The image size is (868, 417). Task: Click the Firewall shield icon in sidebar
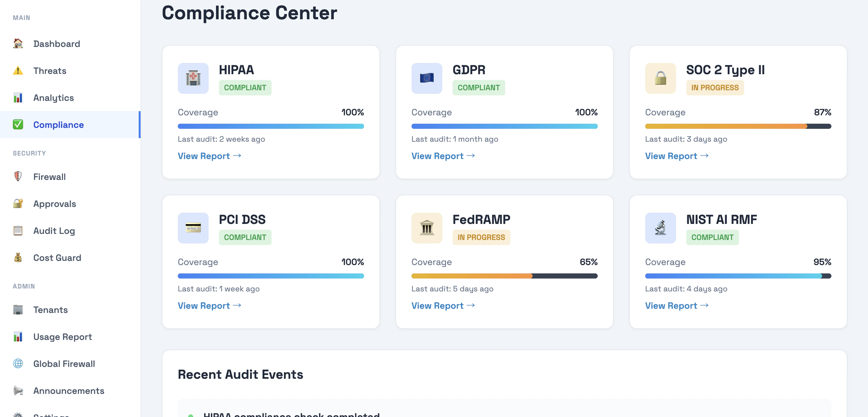[x=18, y=177]
